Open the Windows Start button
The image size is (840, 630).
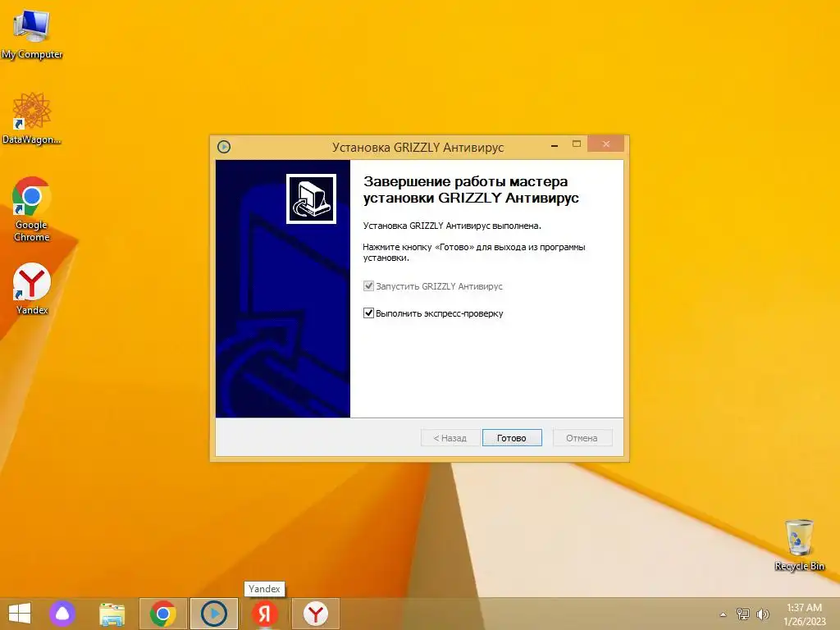point(20,614)
